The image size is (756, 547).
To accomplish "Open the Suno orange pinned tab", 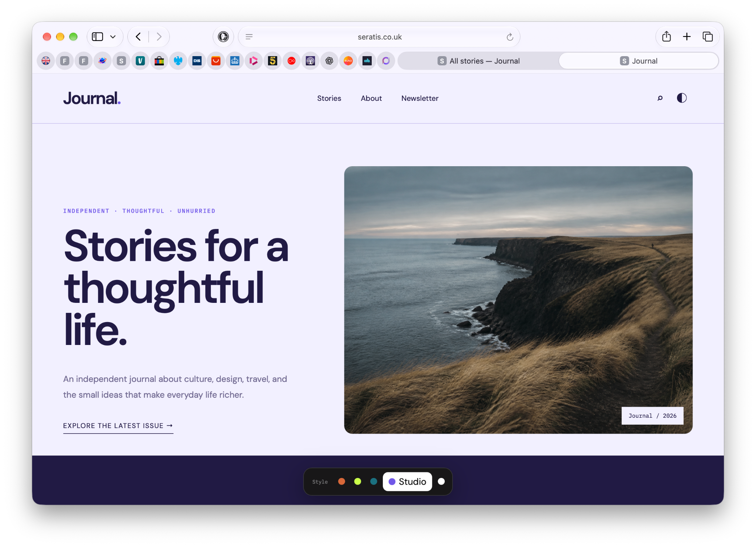I will (348, 61).
